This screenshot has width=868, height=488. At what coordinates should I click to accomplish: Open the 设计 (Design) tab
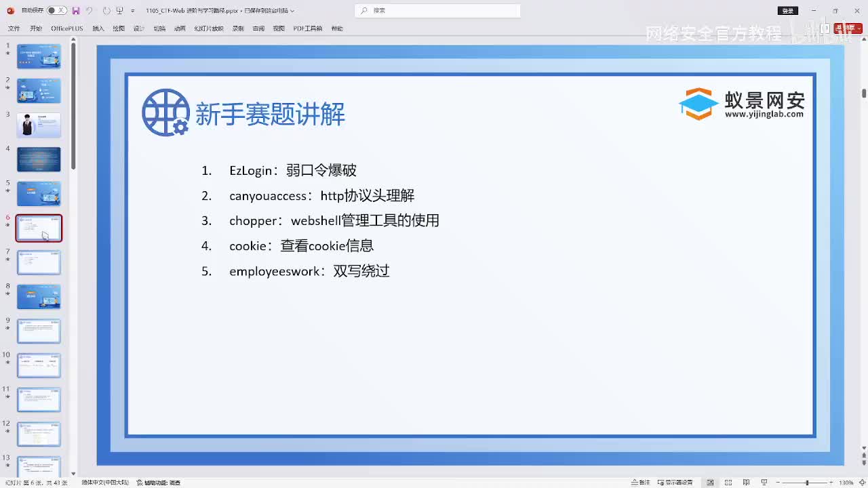coord(139,28)
